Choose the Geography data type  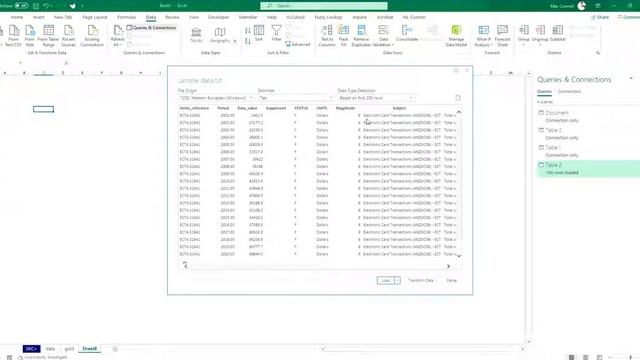click(220, 35)
